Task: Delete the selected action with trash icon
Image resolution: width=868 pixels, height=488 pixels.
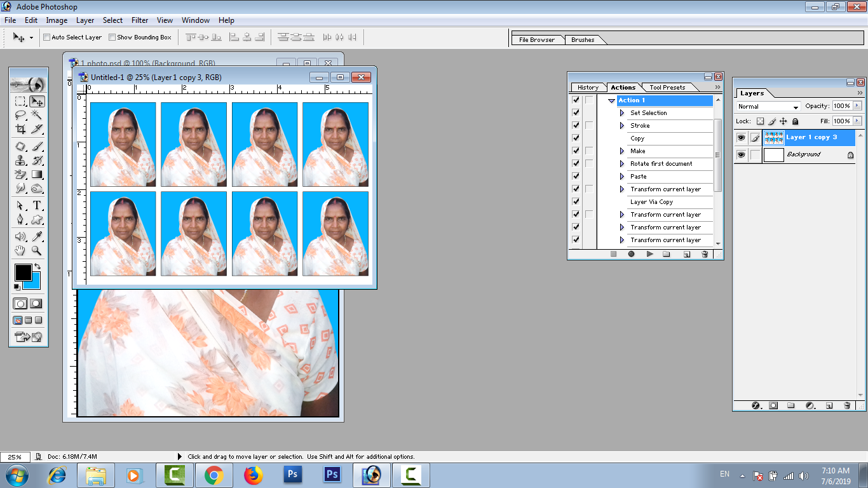Action: coord(705,254)
